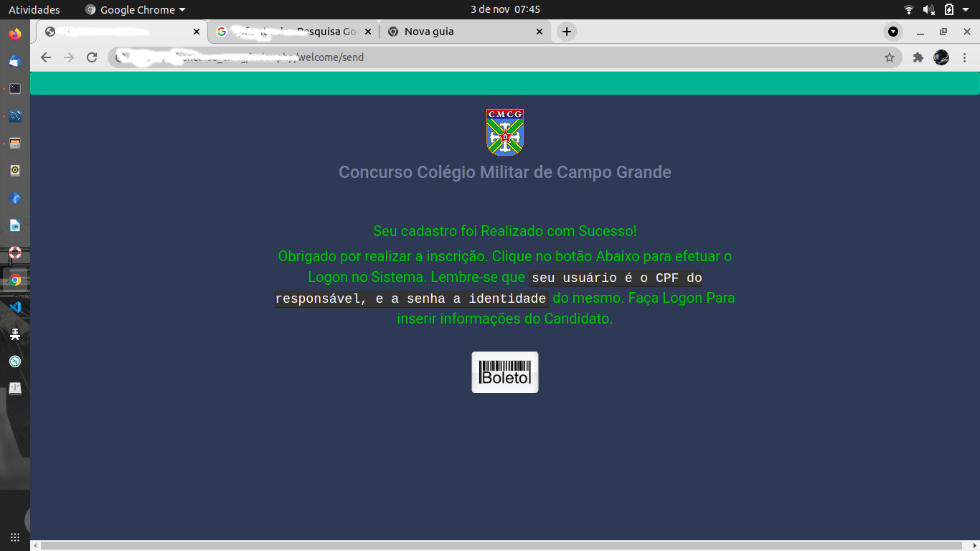Open Chrome's three-dot menu
Viewport: 980px width, 551px height.
pos(965,57)
